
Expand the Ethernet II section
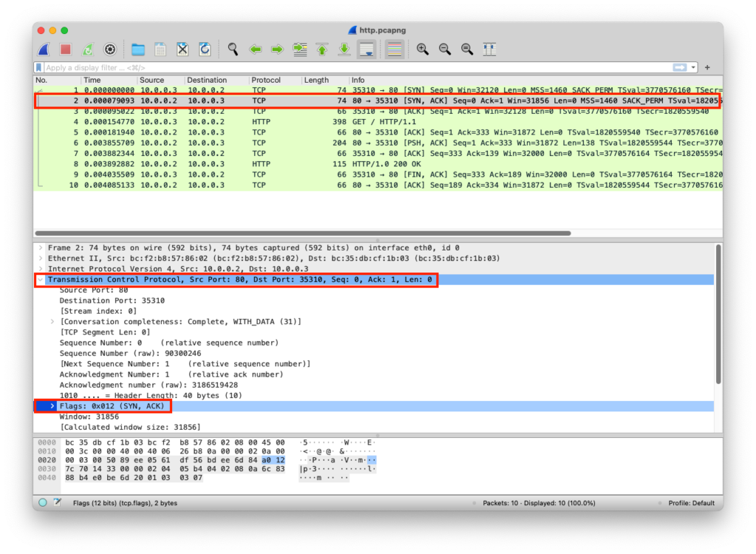(41, 259)
